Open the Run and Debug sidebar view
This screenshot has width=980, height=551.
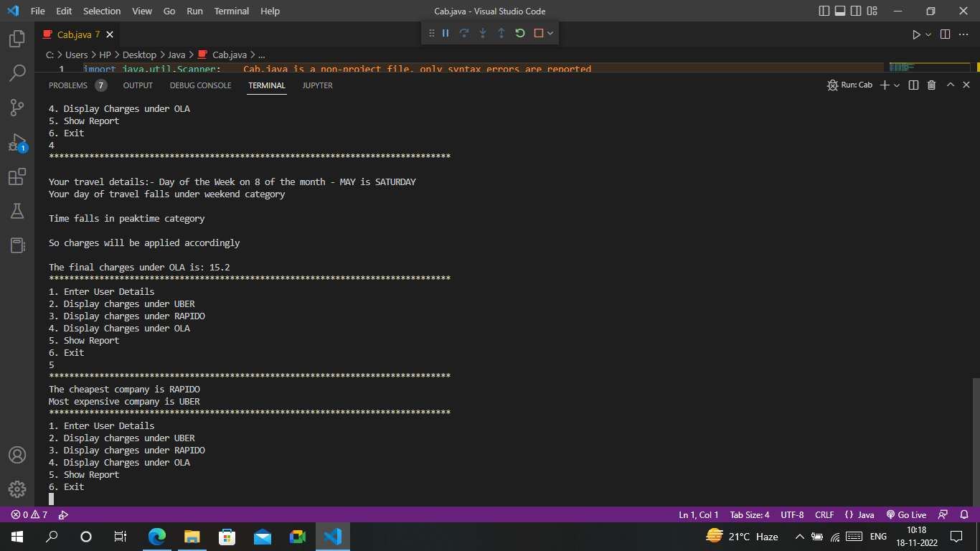pos(18,142)
